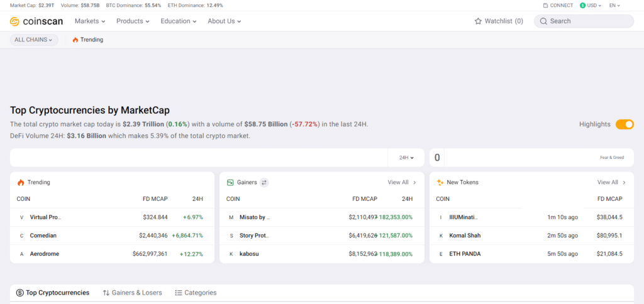644x304 pixels.
Task: Click the Market Cap $2.39T stat
Action: [x=32, y=5]
